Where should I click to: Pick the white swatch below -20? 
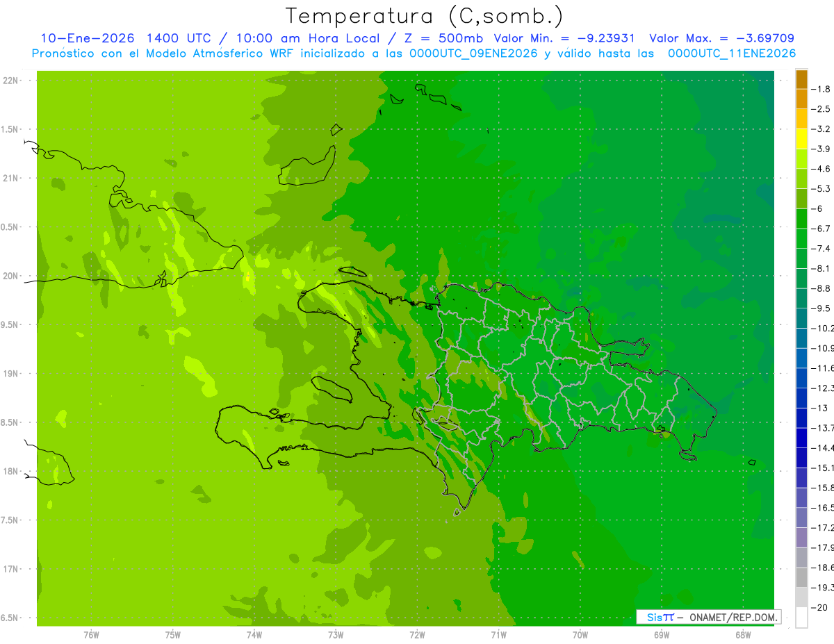(x=801, y=617)
